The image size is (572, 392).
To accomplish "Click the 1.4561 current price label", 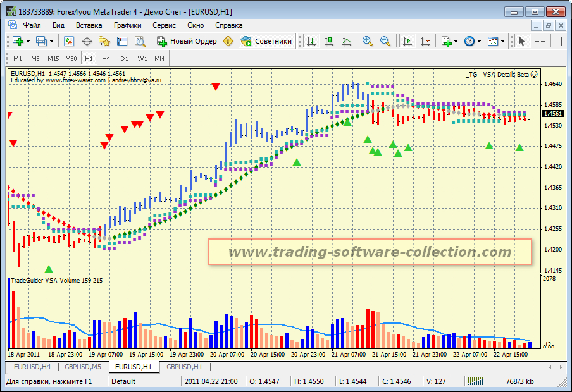I will (x=553, y=114).
